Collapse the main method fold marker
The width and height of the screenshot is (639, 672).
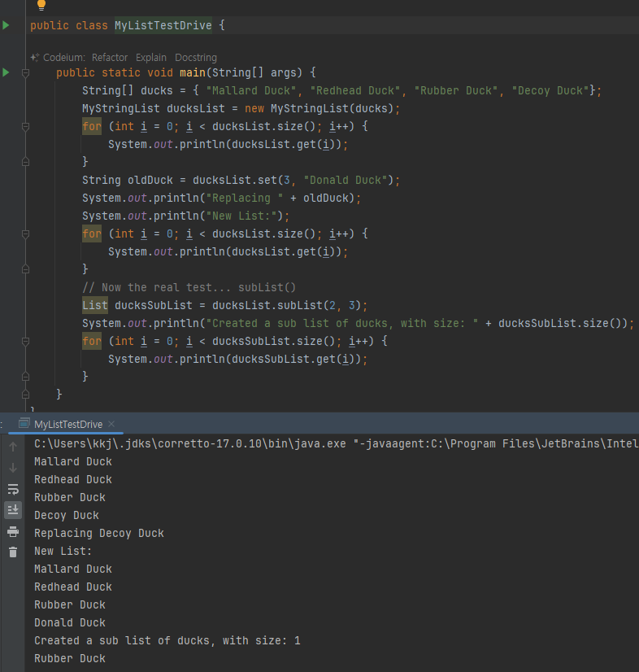click(25, 73)
